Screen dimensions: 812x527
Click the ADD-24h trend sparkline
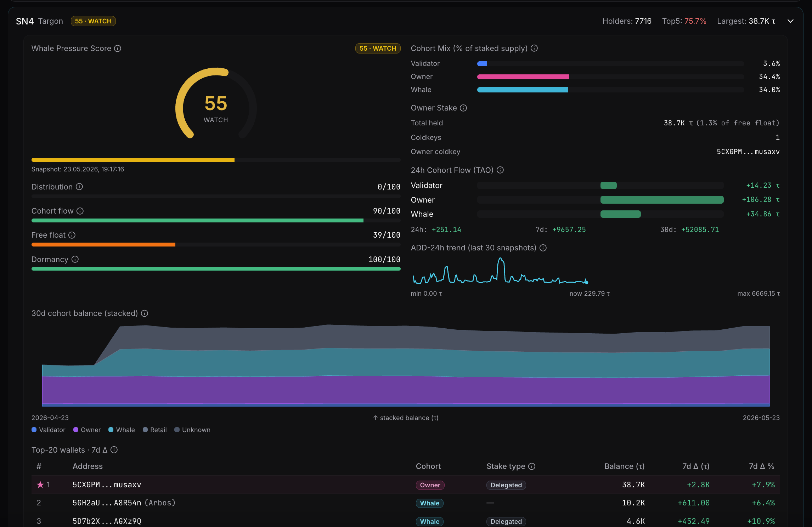tap(500, 271)
